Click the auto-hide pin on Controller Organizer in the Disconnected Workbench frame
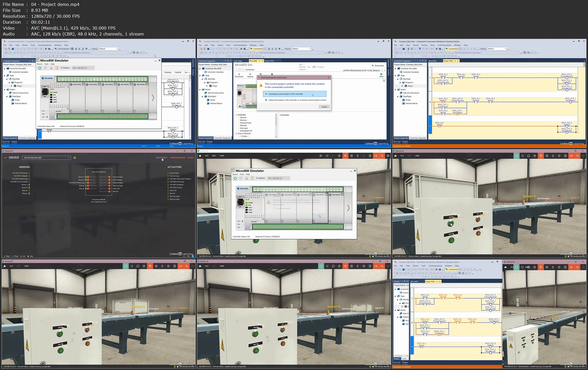The image size is (588, 370). click(x=32, y=61)
